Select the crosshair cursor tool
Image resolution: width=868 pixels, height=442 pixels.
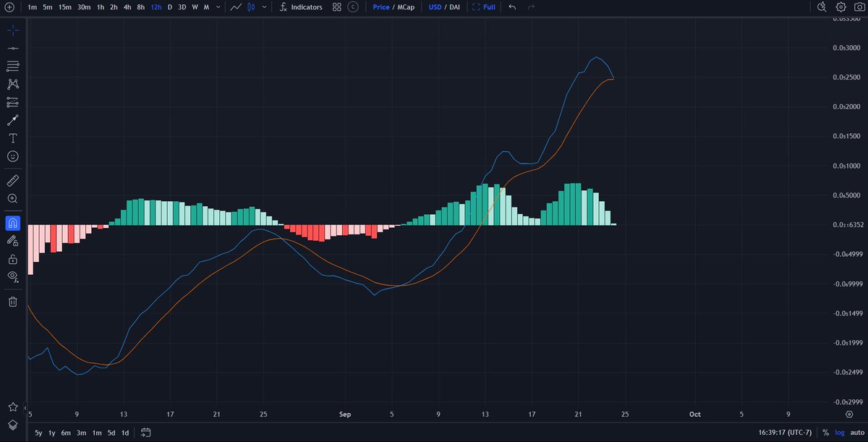click(x=13, y=31)
